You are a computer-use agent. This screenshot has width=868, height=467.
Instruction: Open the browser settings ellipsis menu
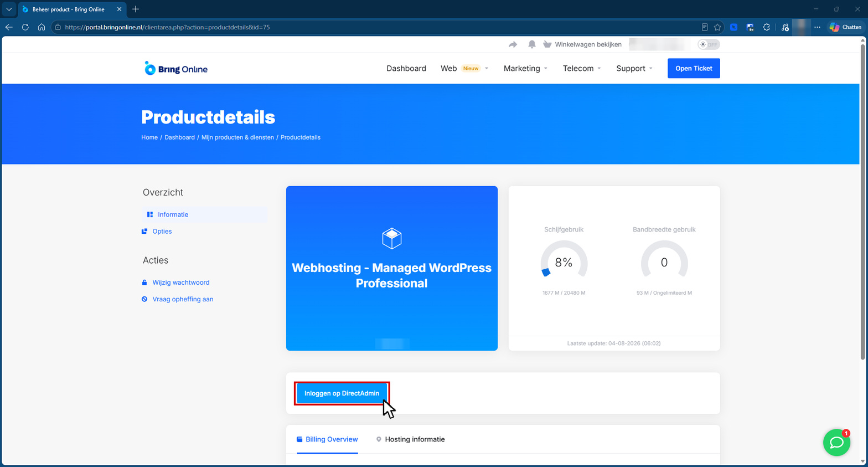pyautogui.click(x=817, y=27)
